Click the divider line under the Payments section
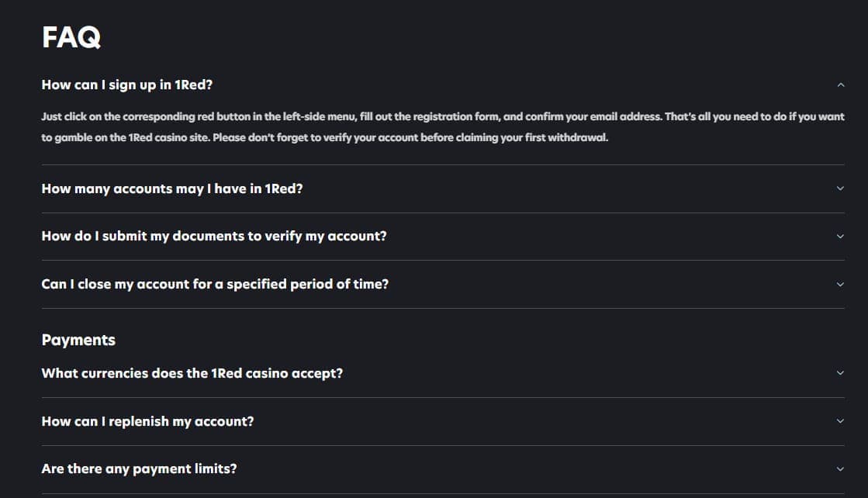 [x=442, y=396]
